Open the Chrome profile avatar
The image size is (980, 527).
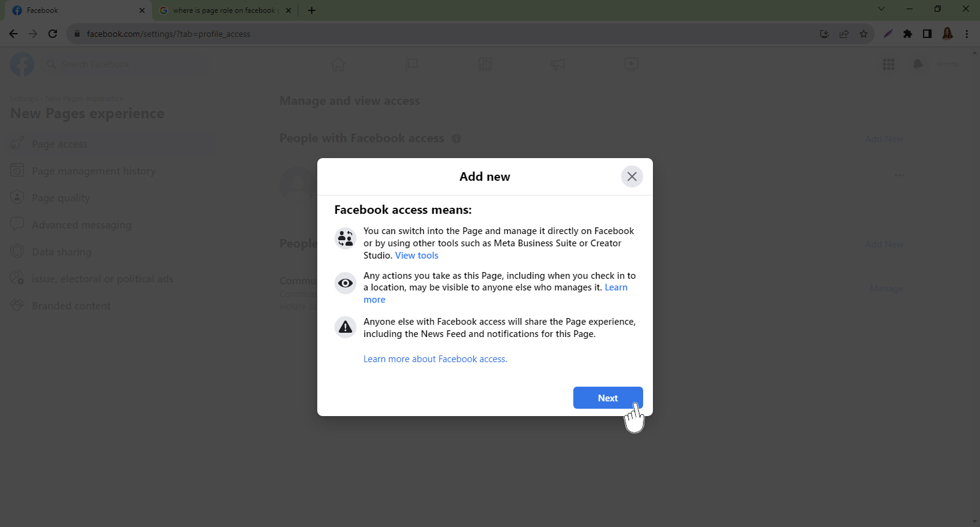point(948,34)
